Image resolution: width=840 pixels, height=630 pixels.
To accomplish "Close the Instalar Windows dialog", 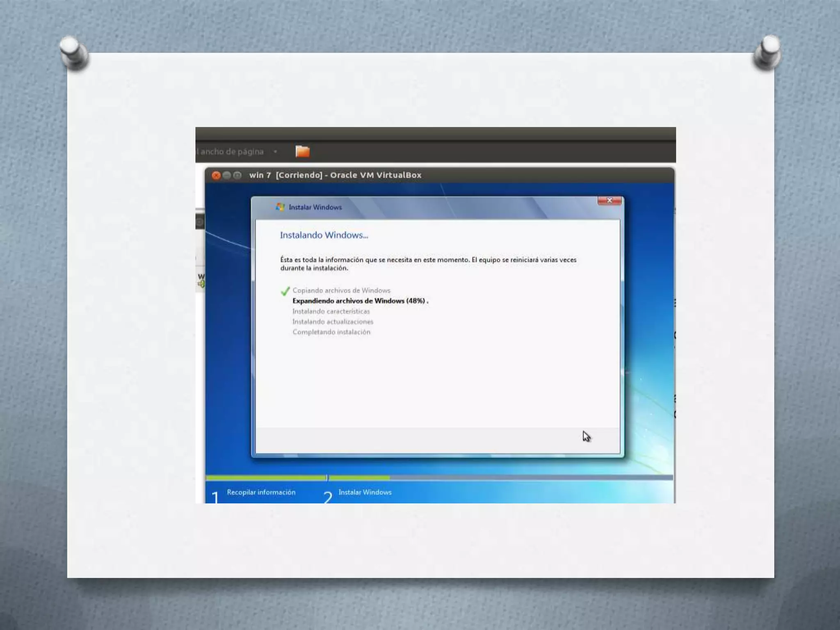I will [609, 201].
